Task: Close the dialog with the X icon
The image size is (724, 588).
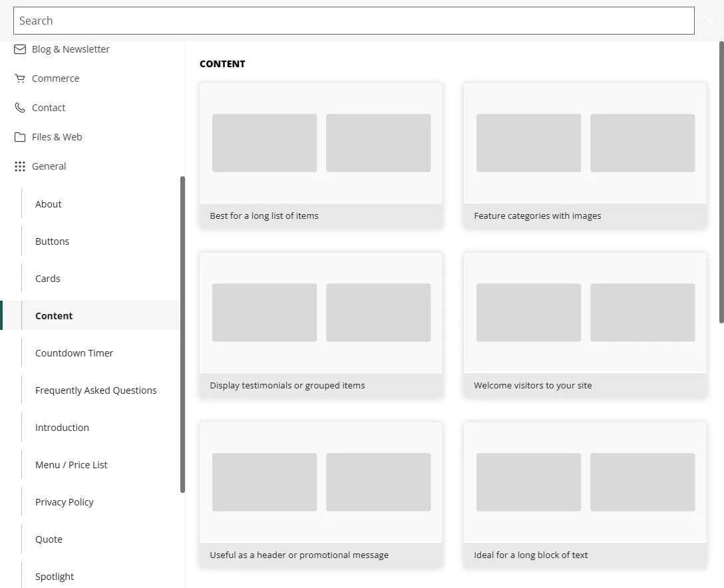Action: point(709,21)
